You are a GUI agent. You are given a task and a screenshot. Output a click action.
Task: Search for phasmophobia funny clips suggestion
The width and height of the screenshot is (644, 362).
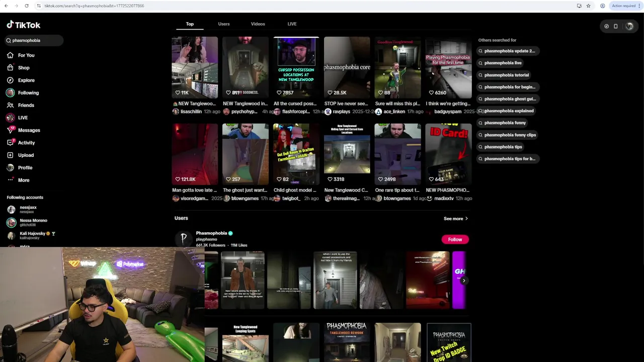pos(507,135)
